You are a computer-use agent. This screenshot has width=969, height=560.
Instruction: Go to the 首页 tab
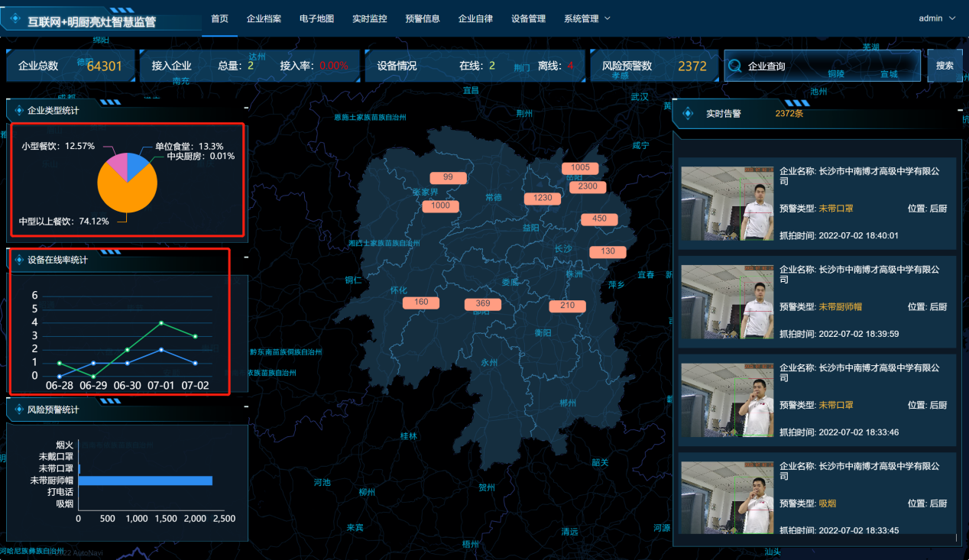(x=219, y=18)
